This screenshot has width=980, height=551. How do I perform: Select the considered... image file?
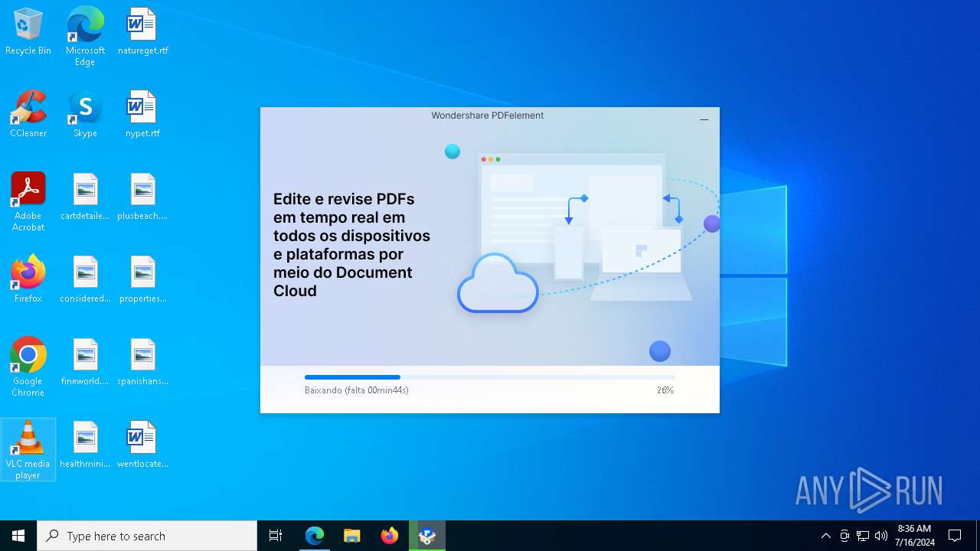click(x=85, y=280)
